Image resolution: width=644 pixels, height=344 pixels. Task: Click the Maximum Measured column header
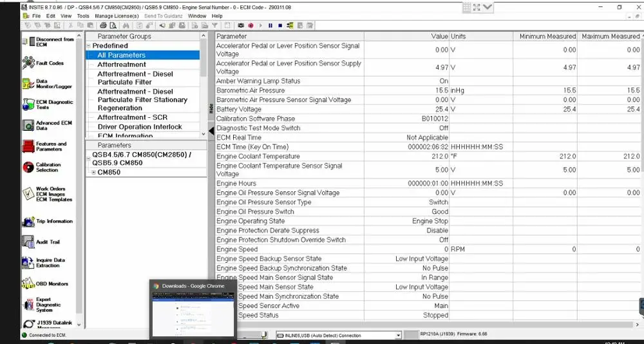coord(609,36)
